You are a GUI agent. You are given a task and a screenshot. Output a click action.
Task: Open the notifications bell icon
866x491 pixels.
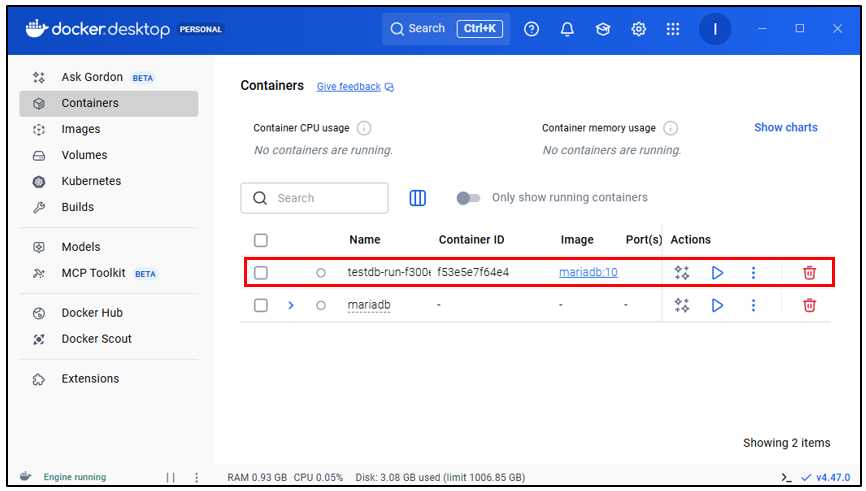point(567,29)
